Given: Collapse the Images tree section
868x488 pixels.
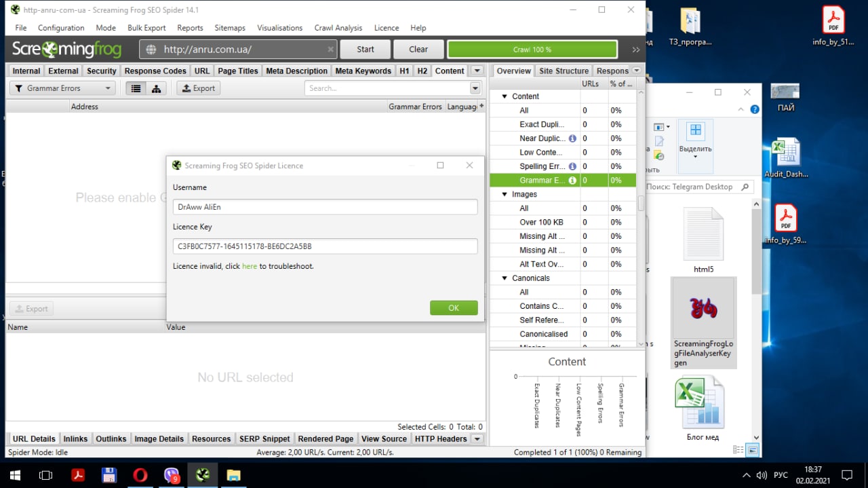Looking at the screenshot, I should pos(504,194).
